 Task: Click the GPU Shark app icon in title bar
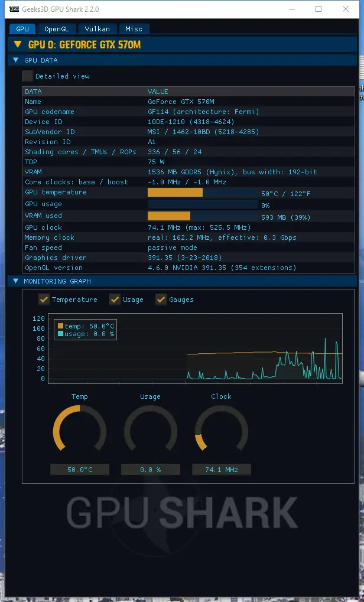14,9
